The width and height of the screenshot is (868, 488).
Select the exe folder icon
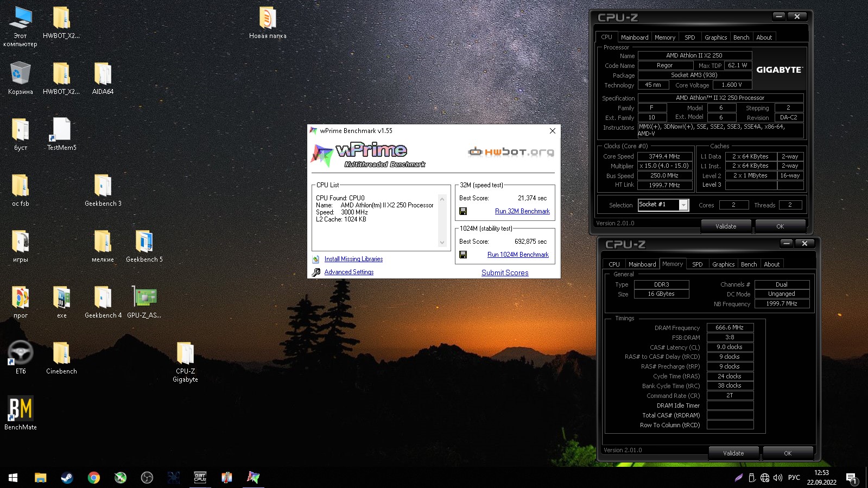[x=61, y=302]
